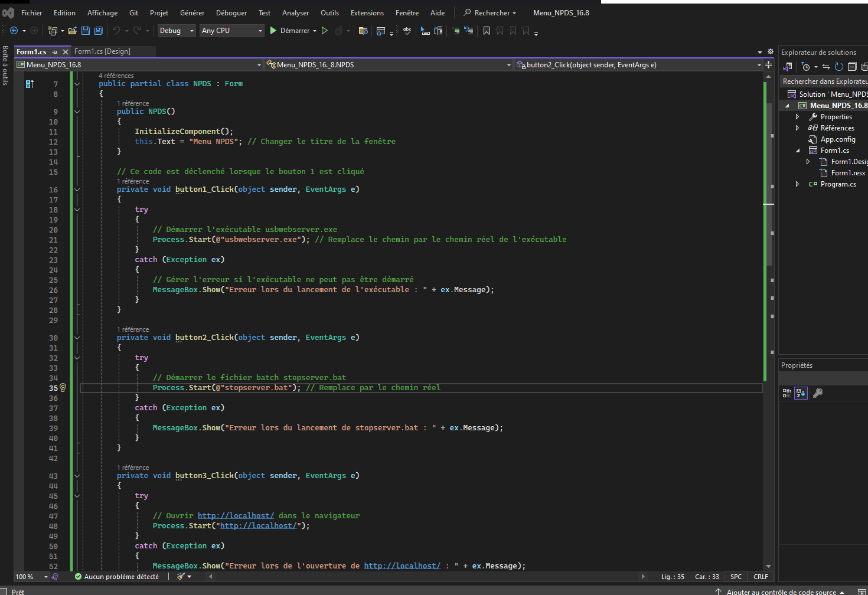This screenshot has height=595, width=868.
Task: Collapse all items in Solution Explorer
Action: coord(852,67)
